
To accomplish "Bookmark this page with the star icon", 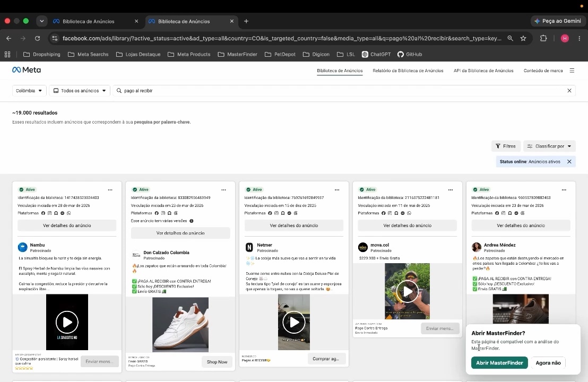I will tap(523, 38).
